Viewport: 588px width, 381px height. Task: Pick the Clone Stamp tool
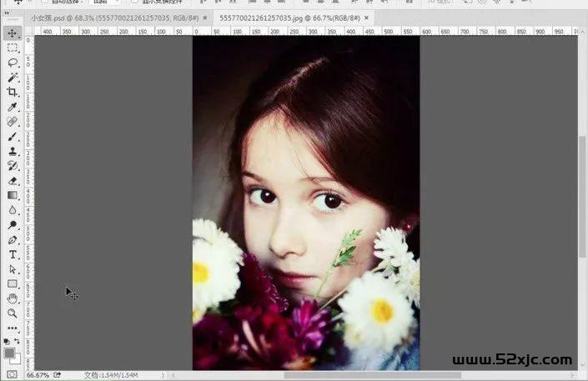click(13, 152)
